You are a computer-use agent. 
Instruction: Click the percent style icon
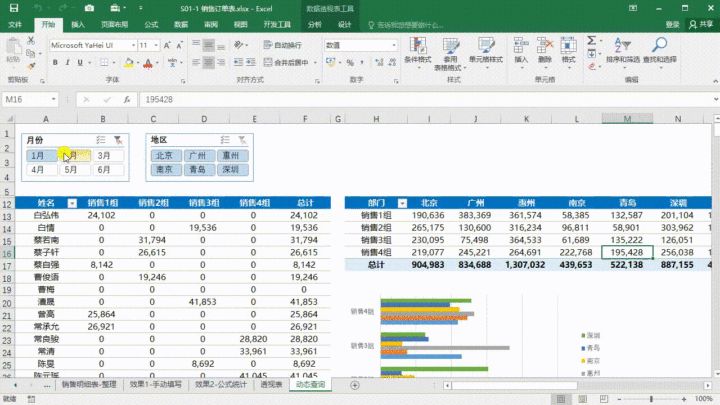click(350, 62)
